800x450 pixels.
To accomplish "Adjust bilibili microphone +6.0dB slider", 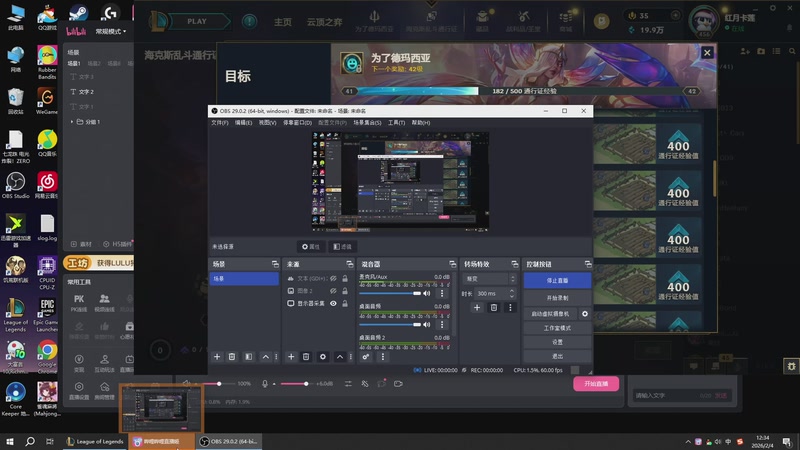I will (295, 384).
